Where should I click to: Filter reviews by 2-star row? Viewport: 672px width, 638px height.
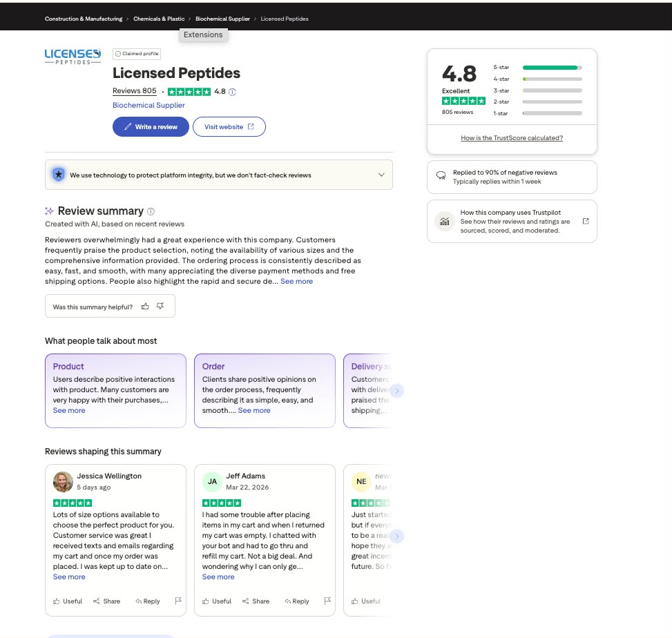click(x=537, y=101)
